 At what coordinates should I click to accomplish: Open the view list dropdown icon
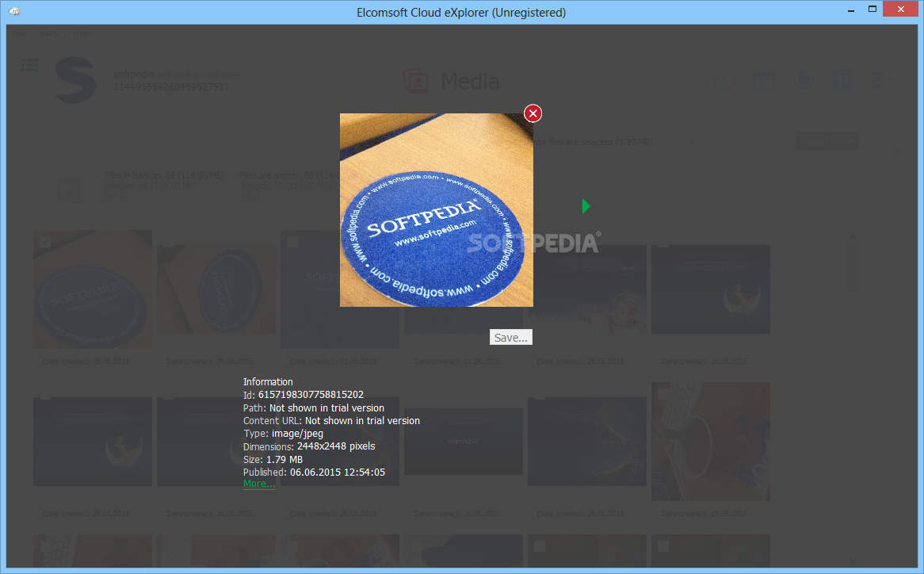[882, 80]
